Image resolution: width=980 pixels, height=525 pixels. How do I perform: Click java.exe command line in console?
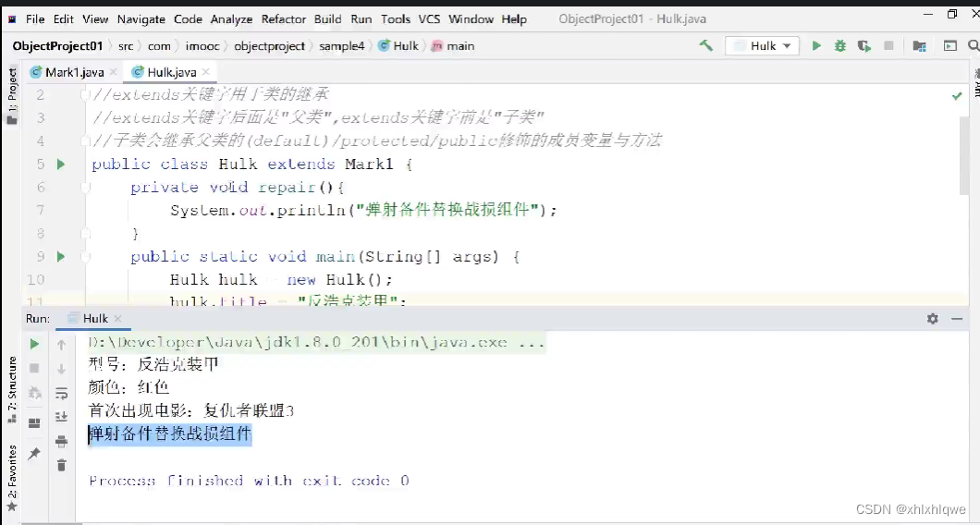[316, 343]
